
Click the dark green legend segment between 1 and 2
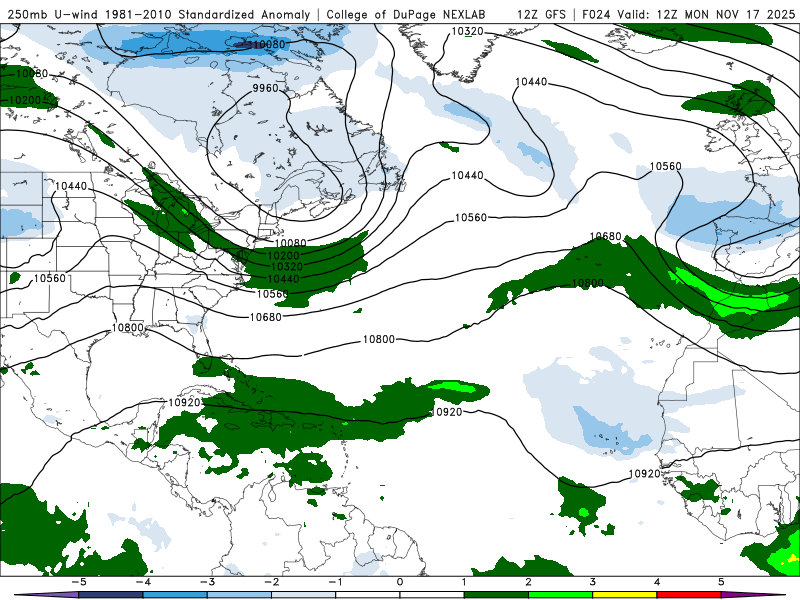496,595
